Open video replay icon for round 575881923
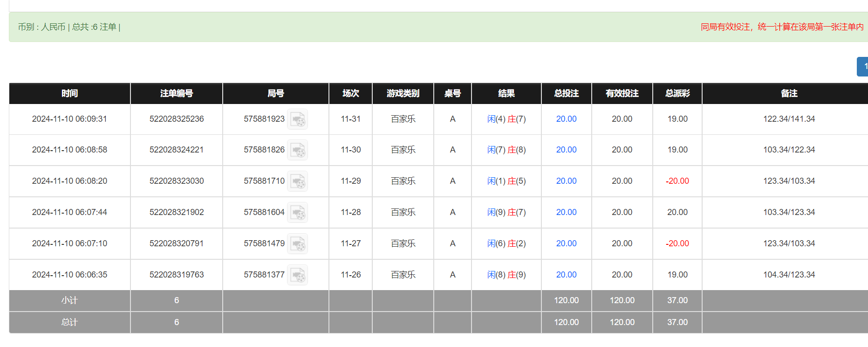Image resolution: width=868 pixels, height=347 pixels. 297,119
